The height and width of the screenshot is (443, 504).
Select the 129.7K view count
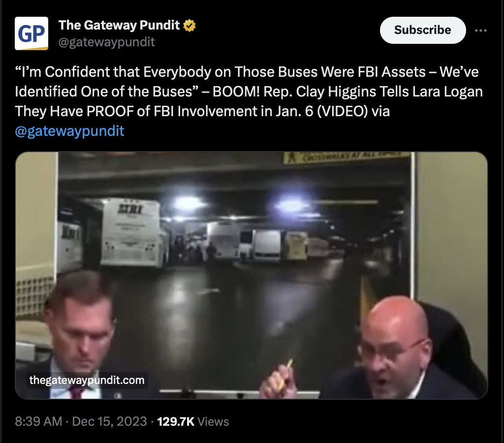tap(176, 421)
